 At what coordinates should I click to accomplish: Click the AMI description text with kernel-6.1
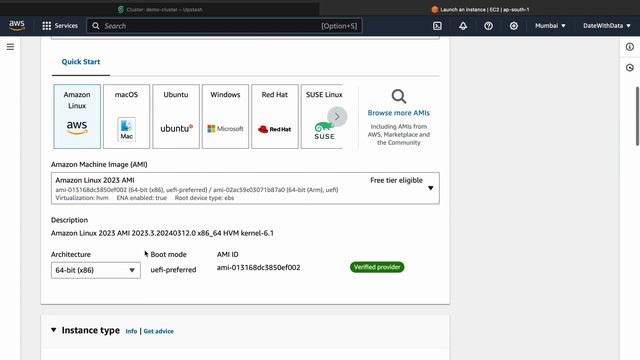[162, 233]
